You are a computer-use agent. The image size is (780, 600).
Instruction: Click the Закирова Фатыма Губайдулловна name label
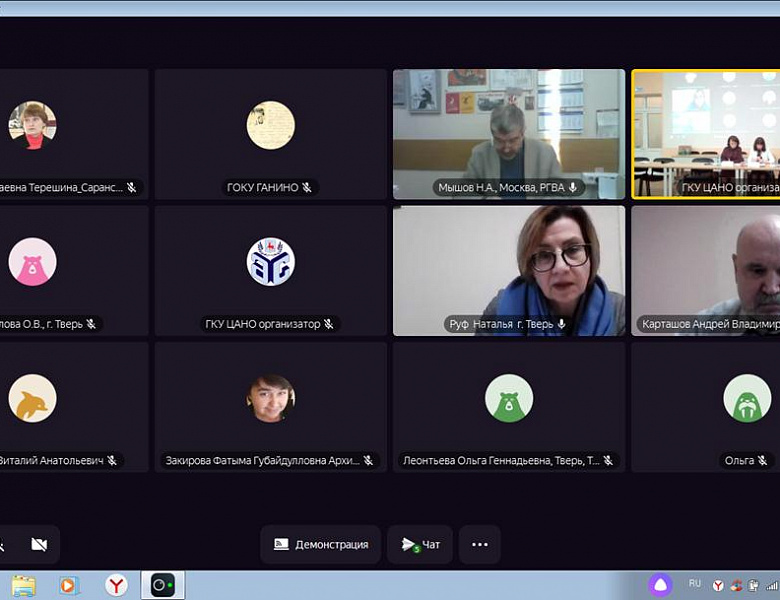pos(262,461)
